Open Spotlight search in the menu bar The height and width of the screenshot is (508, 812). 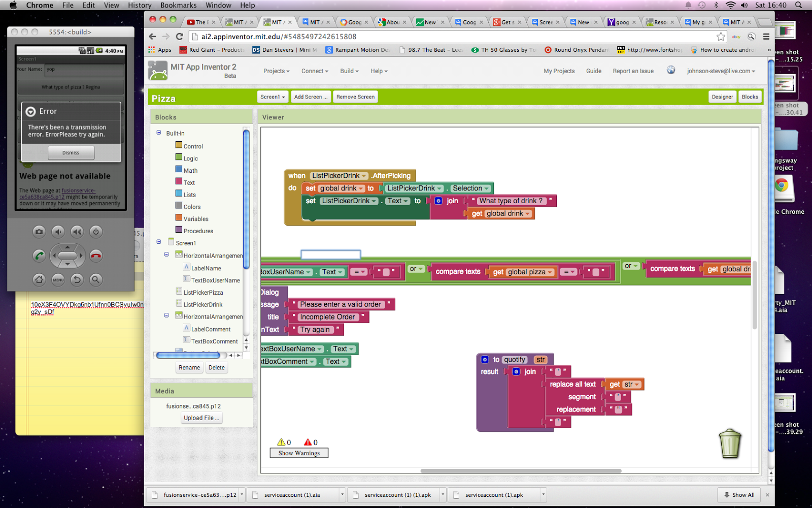click(x=798, y=5)
